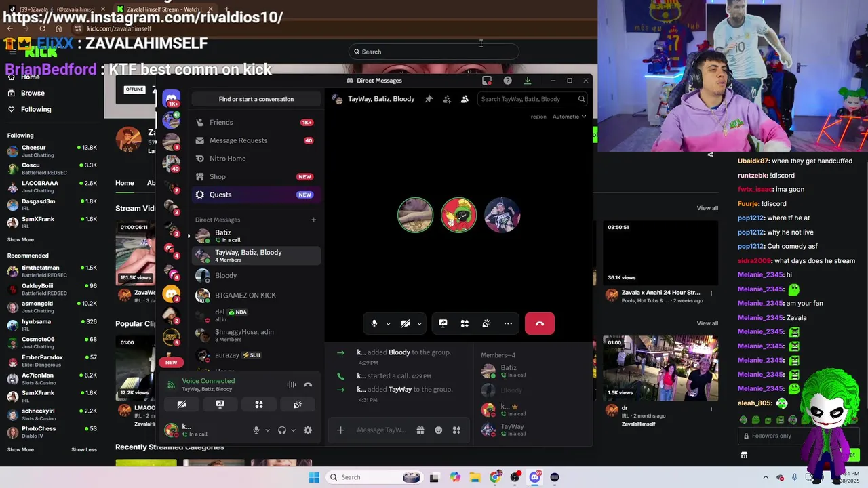
Task: Attach file plus button in message bar
Action: point(341,430)
